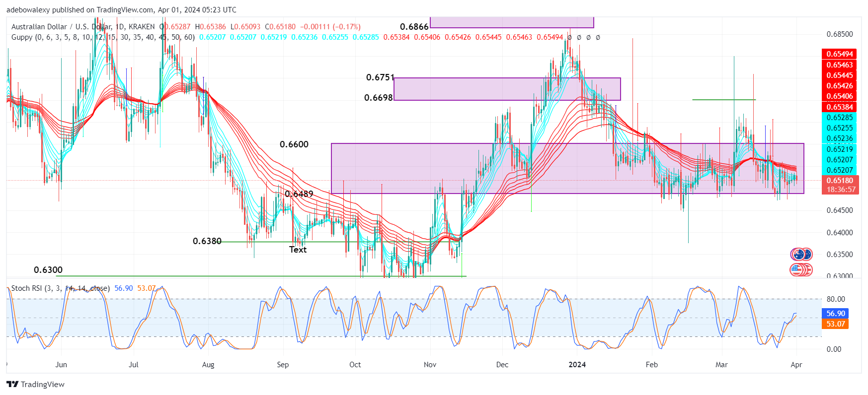Click the Jul label on time axis
868x395 pixels.
[x=134, y=365]
